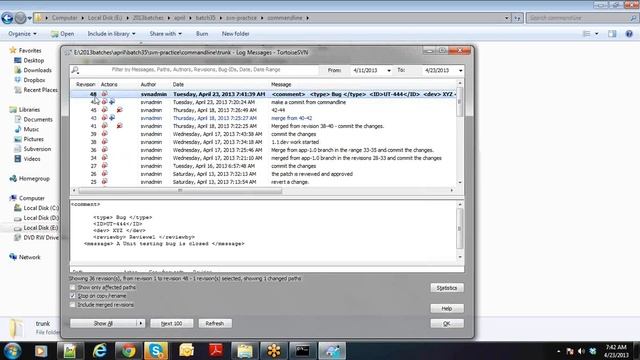
Task: Click the modified action icon on revision 39
Action: coord(104,134)
